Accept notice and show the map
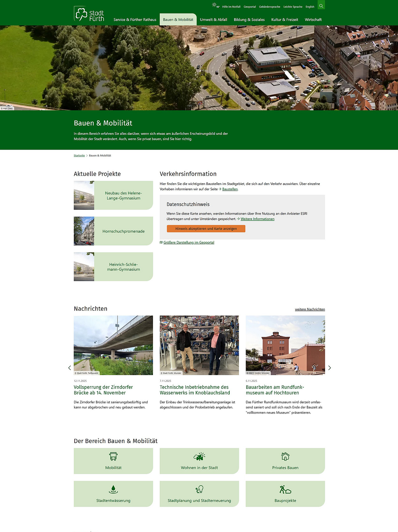Image resolution: width=398 pixels, height=532 pixels. 206,229
